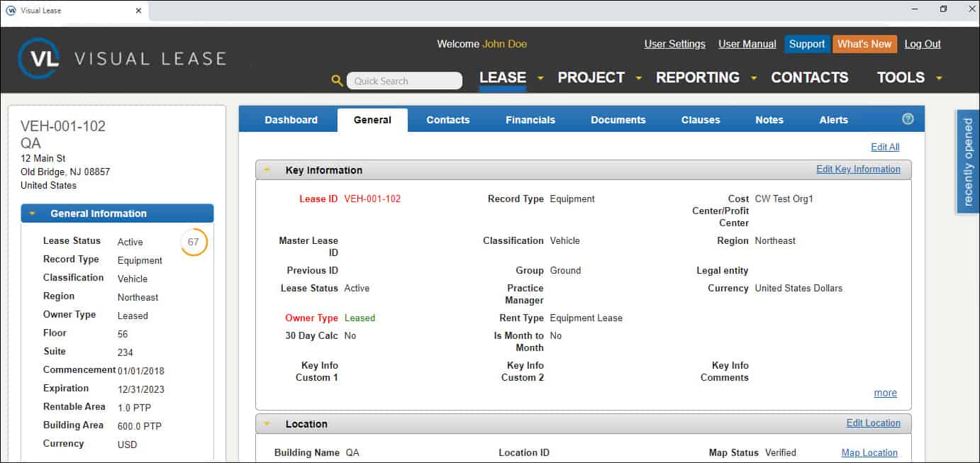Switch to the Clauses tab

click(x=701, y=120)
